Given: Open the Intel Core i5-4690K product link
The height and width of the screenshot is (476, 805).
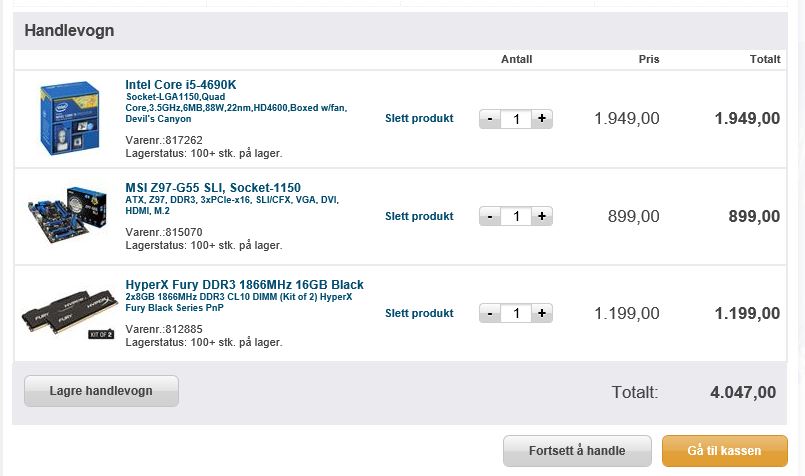Looking at the screenshot, I should pyautogui.click(x=181, y=85).
